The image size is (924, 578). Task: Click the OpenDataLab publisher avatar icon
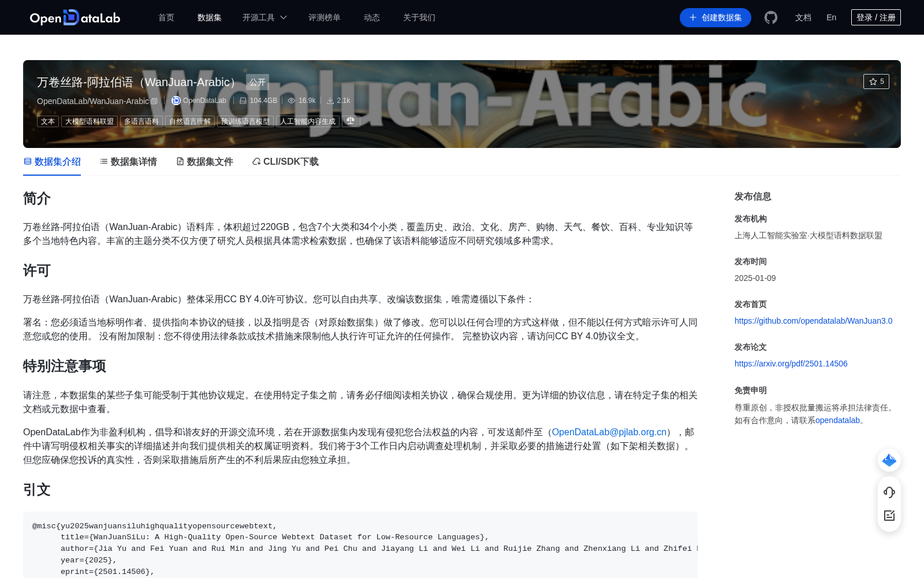(176, 101)
